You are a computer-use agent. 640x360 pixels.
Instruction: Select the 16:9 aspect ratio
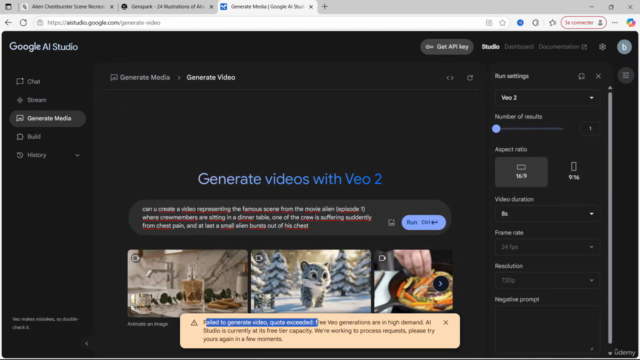pos(521,172)
